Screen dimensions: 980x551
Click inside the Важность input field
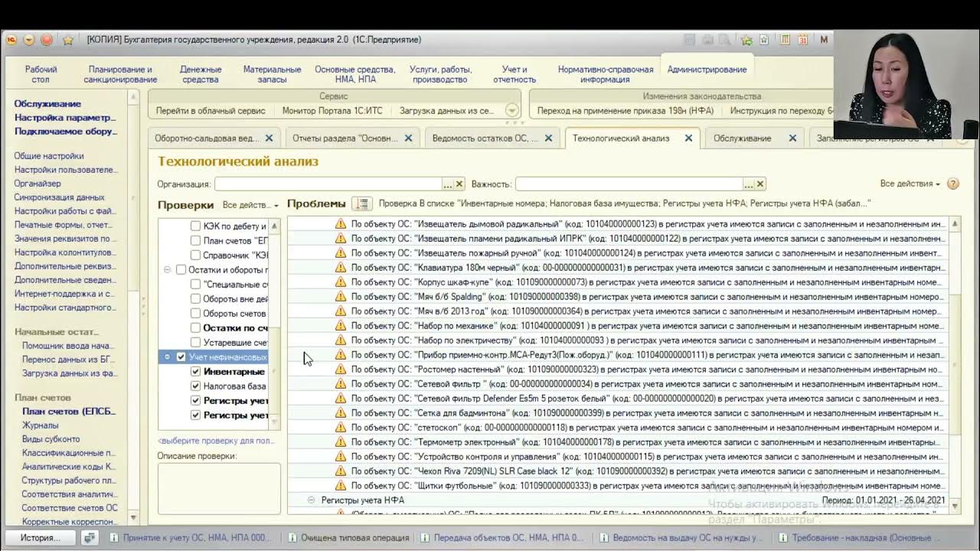pyautogui.click(x=629, y=184)
